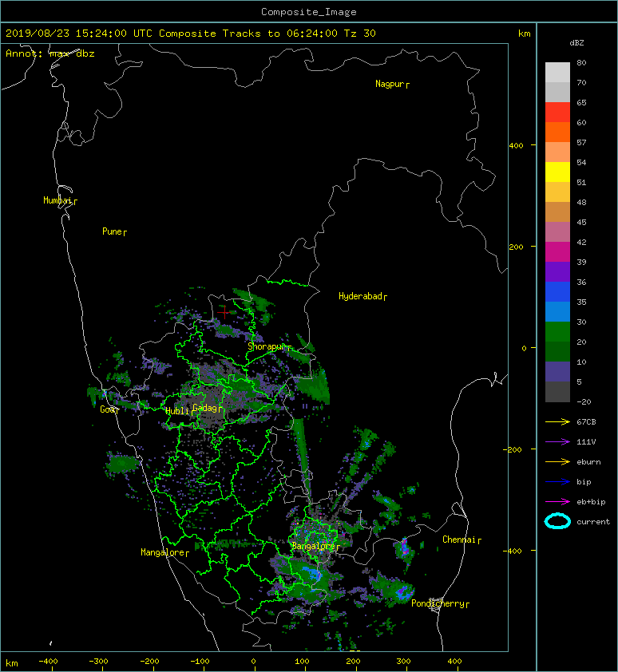This screenshot has width=618, height=672.
Task: Click the cyan current ellipse symbol
Action: (557, 522)
